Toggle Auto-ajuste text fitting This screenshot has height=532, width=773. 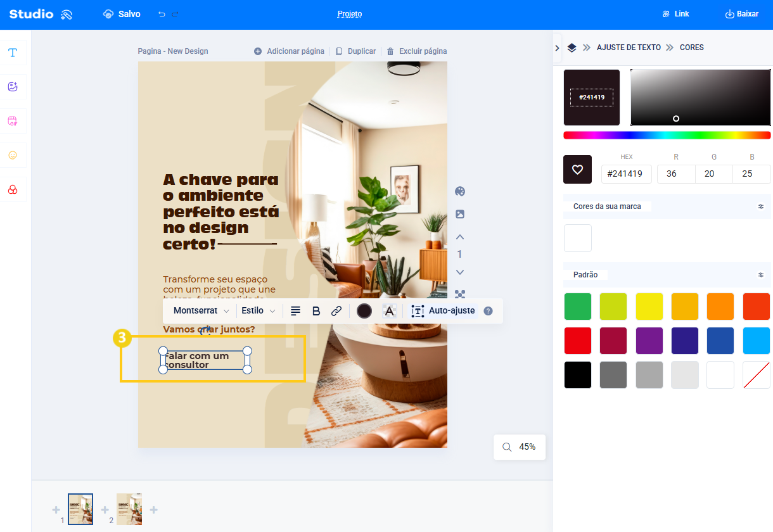pyautogui.click(x=443, y=311)
